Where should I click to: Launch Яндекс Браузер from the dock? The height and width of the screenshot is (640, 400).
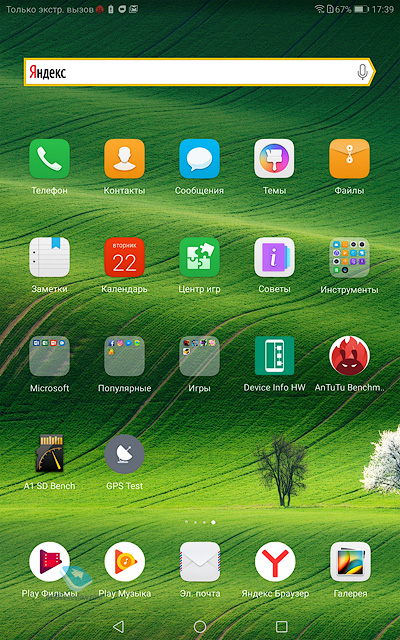275,562
